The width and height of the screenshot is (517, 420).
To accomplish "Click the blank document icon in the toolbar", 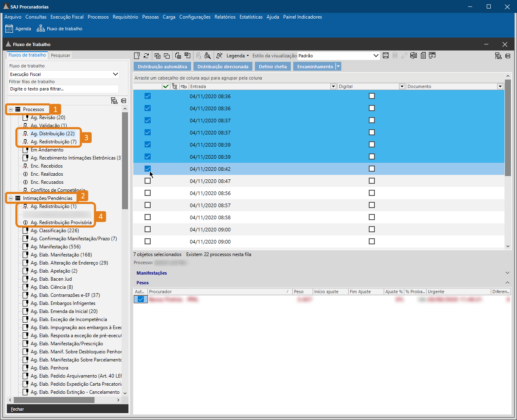I will (137, 56).
